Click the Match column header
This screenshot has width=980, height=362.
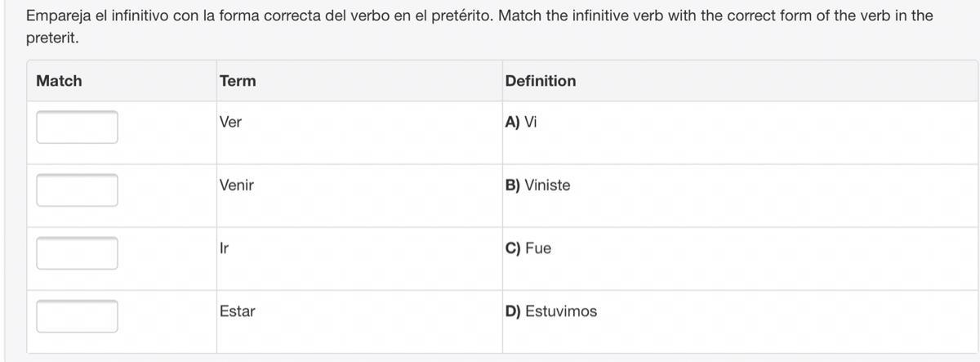coord(59,81)
